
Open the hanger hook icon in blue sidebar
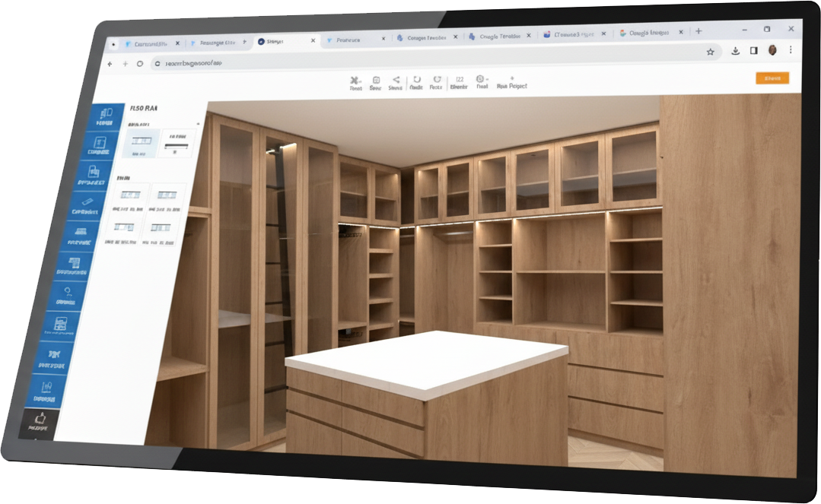[x=68, y=292]
